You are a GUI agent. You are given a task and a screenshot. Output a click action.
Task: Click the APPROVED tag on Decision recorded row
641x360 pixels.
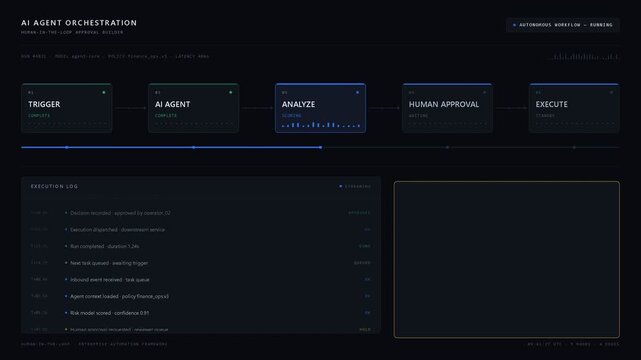point(359,213)
